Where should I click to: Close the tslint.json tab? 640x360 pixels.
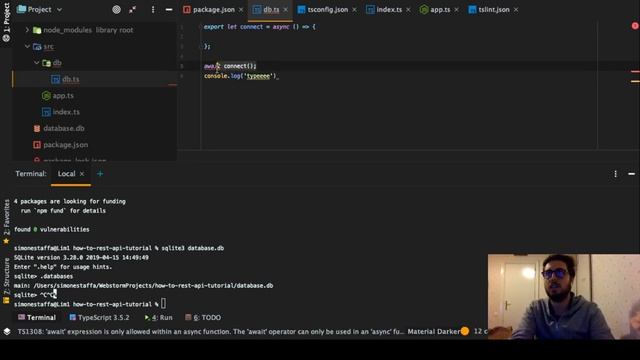coord(516,9)
